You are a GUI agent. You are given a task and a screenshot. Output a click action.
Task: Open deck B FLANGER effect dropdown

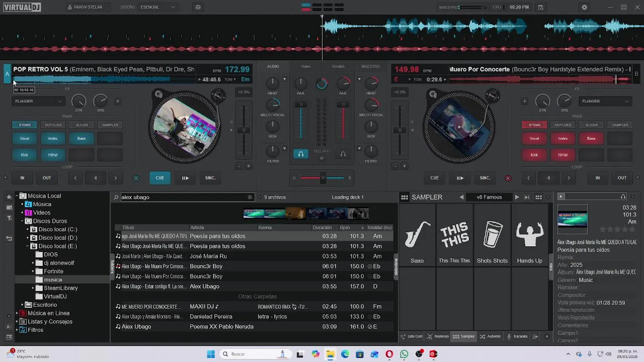coord(606,101)
